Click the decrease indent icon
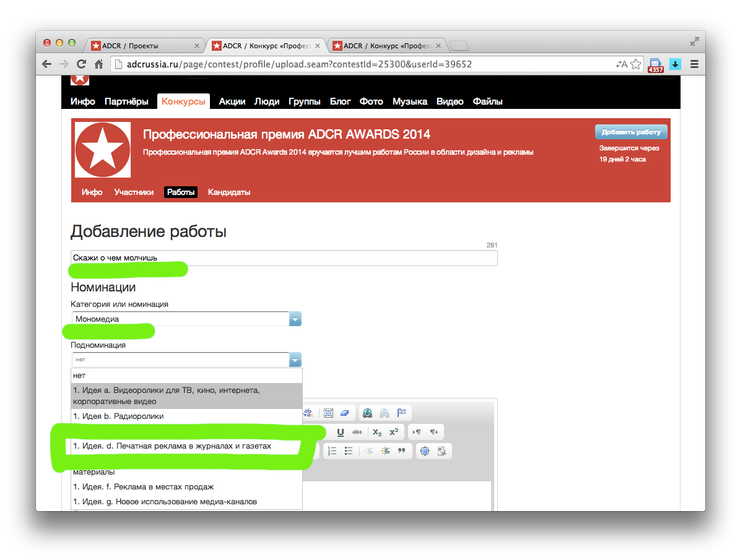 coord(368,451)
